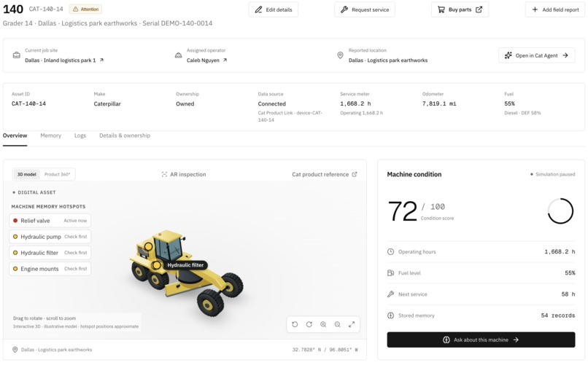
Task: Open the Details & ownership tab
Action: coord(125,136)
